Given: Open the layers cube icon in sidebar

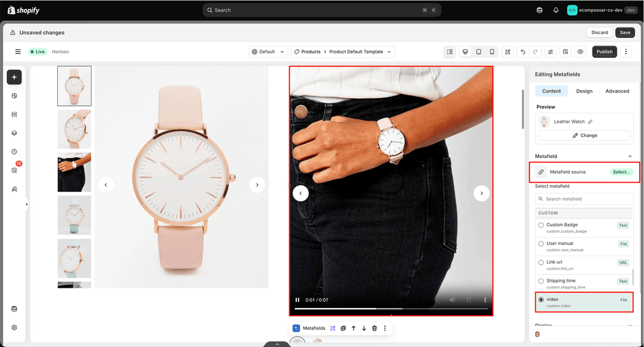Looking at the screenshot, I should (x=14, y=133).
